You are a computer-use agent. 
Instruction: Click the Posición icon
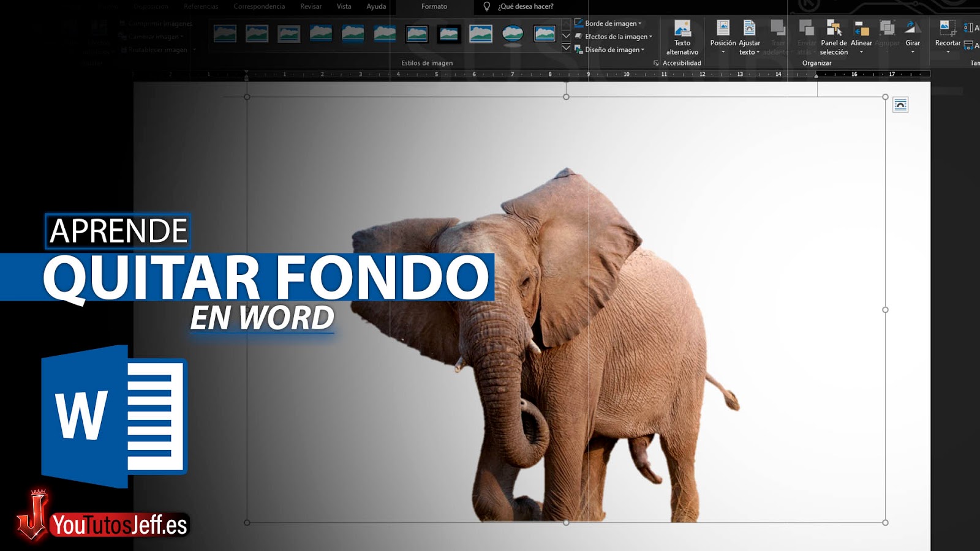coord(723,29)
